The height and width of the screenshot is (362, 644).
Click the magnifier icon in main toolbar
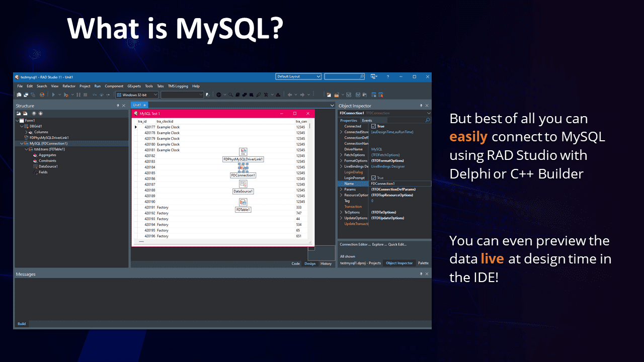click(x=230, y=95)
